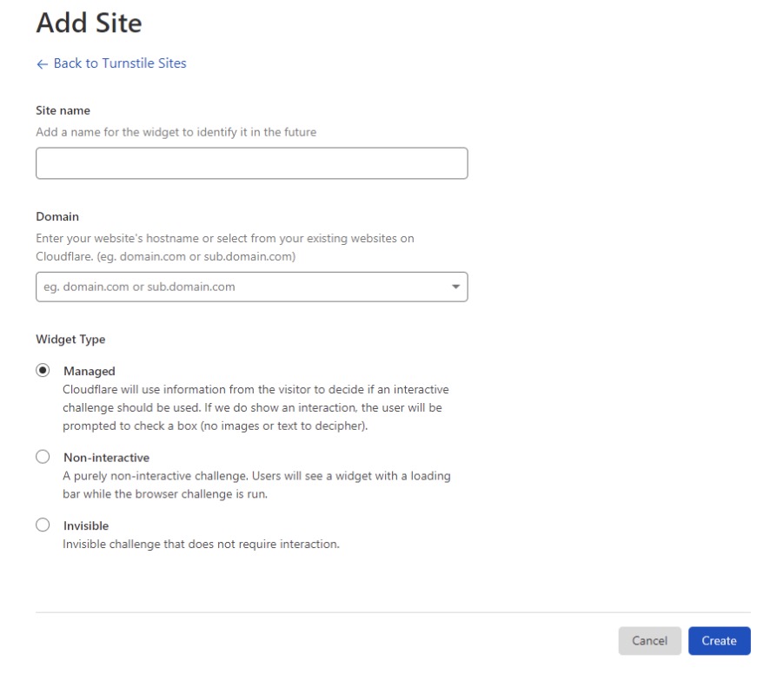Expand the Domain dropdown arrow
This screenshot has height=700, width=770.
(x=455, y=287)
